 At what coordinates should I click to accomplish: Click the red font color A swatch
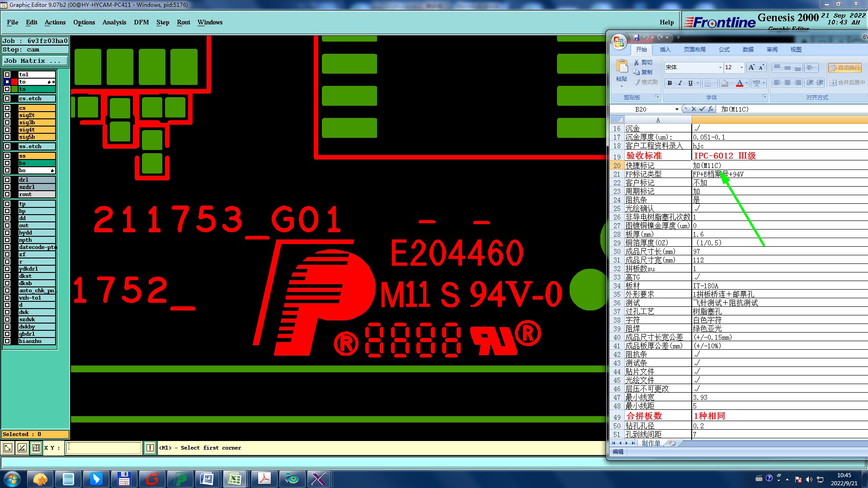tap(740, 83)
